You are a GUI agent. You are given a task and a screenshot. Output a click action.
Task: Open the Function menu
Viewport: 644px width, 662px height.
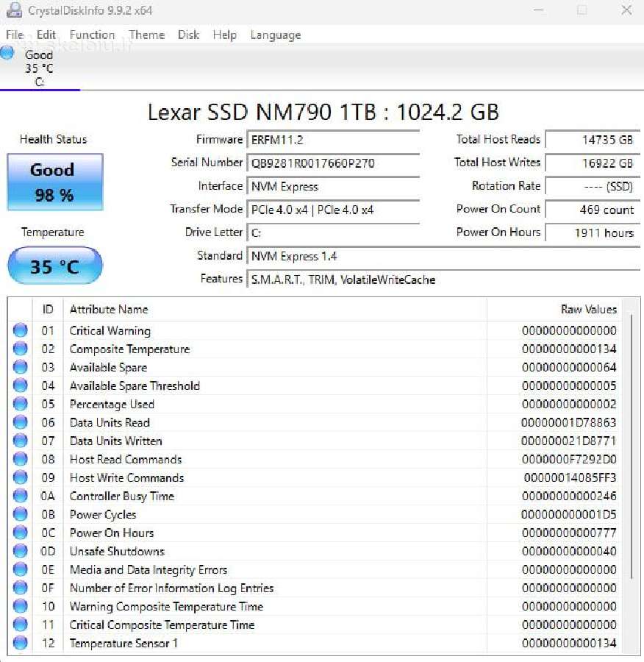click(92, 35)
